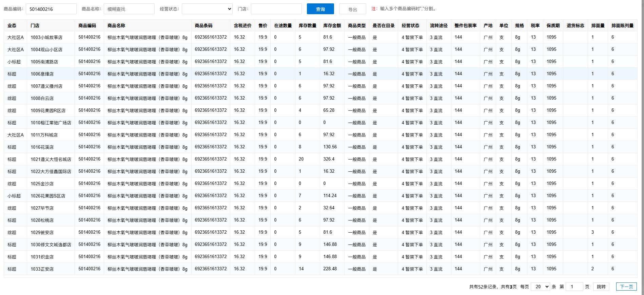The width and height of the screenshot is (644, 295).
Task: Click the 查询 search button
Action: click(x=320, y=9)
